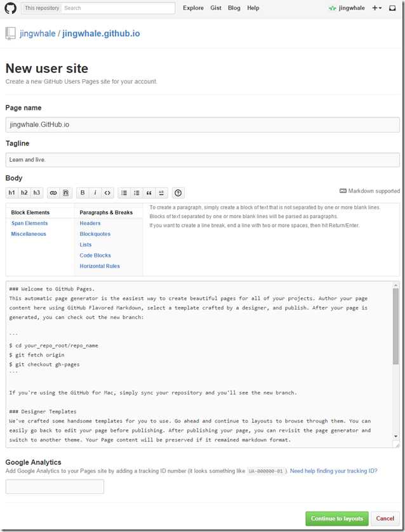405x532 pixels.
Task: Insert an image using the toolbar image icon
Action: point(65,193)
